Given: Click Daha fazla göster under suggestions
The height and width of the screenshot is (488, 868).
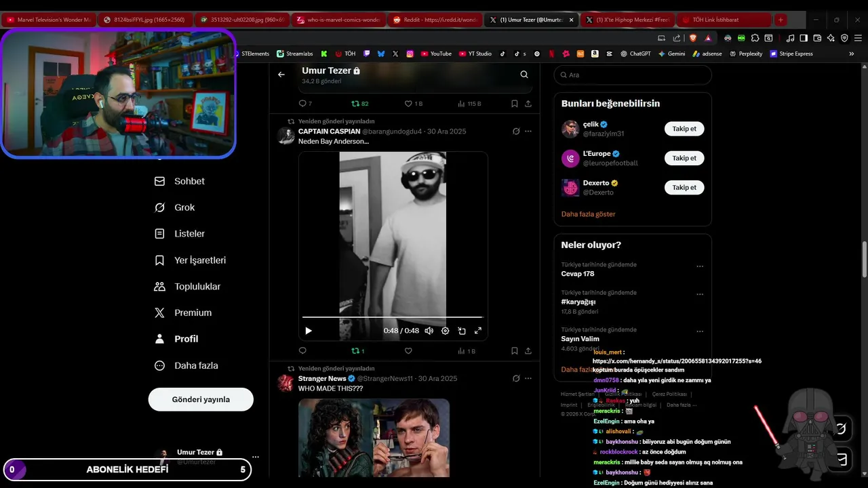Looking at the screenshot, I should click(588, 214).
